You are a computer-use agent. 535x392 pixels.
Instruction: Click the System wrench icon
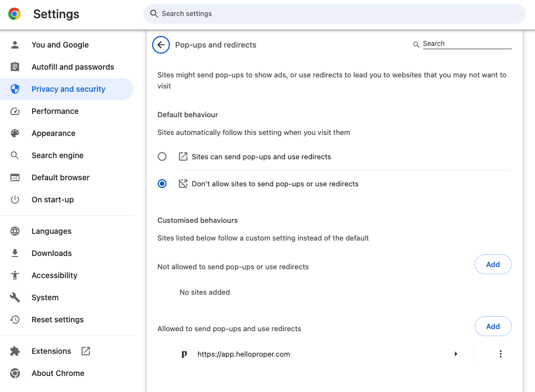(15, 297)
